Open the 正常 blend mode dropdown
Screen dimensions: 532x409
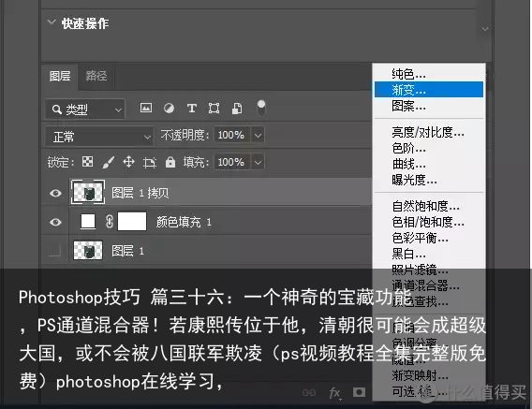(99, 137)
